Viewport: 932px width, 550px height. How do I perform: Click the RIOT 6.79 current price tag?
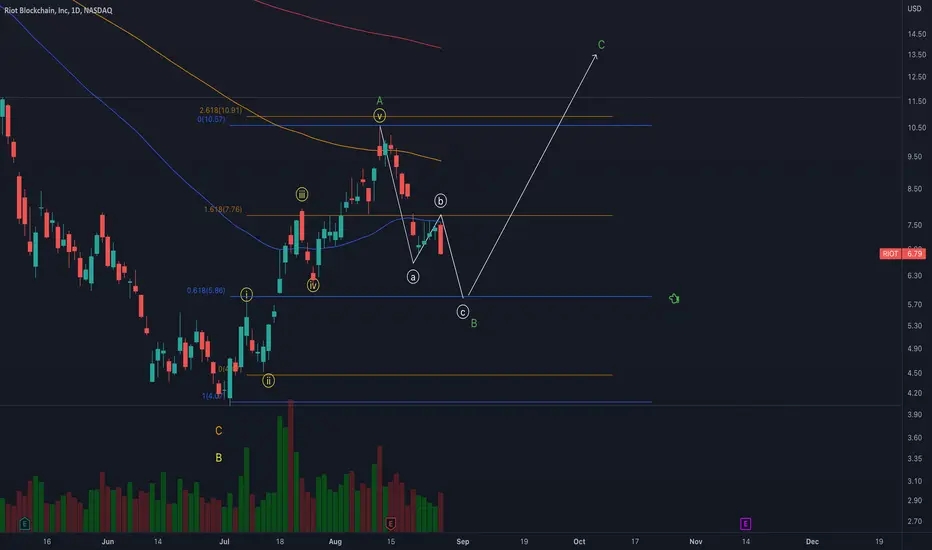[x=902, y=254]
